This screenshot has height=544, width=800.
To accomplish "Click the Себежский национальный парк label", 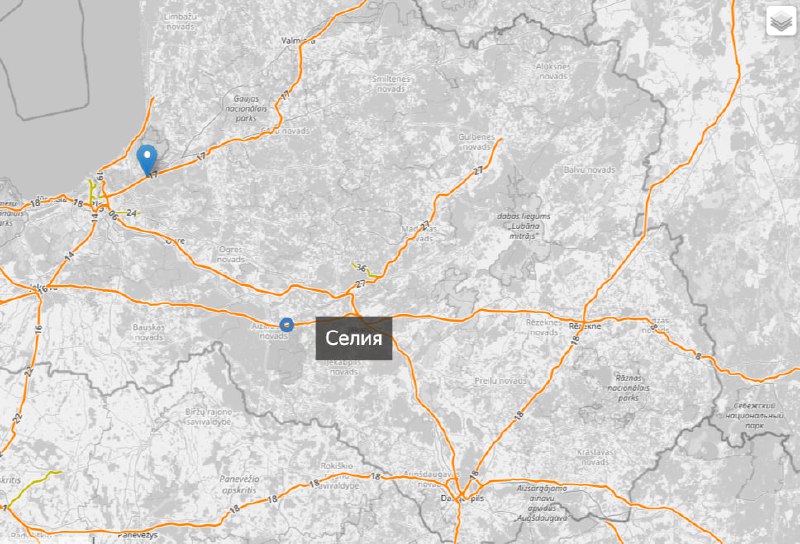I will (x=754, y=415).
